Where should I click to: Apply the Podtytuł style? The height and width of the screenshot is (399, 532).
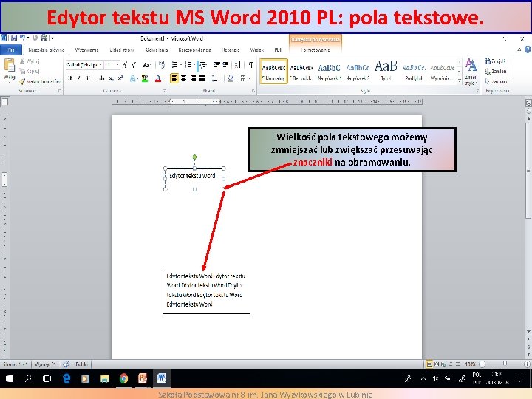click(414, 71)
